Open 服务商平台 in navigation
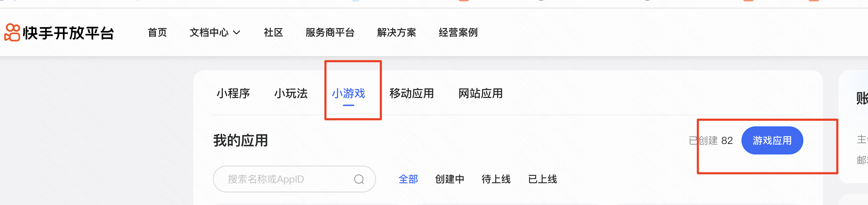The height and width of the screenshot is (205, 868). pos(330,33)
